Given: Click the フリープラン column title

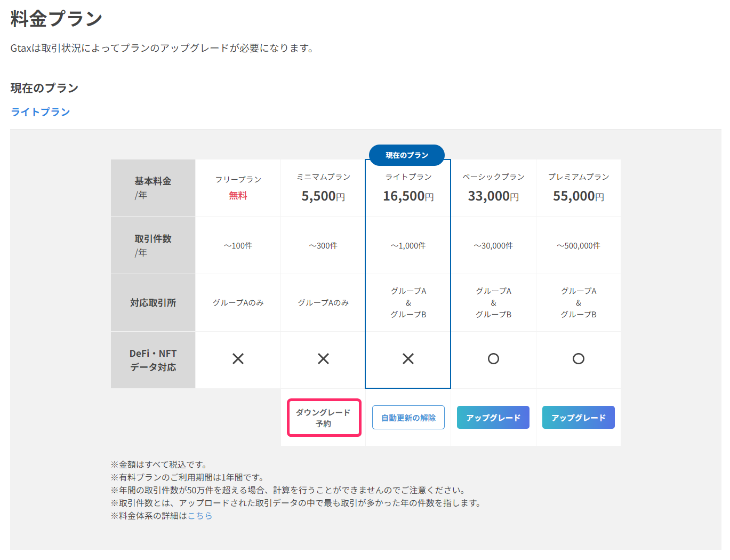Looking at the screenshot, I should [x=238, y=179].
